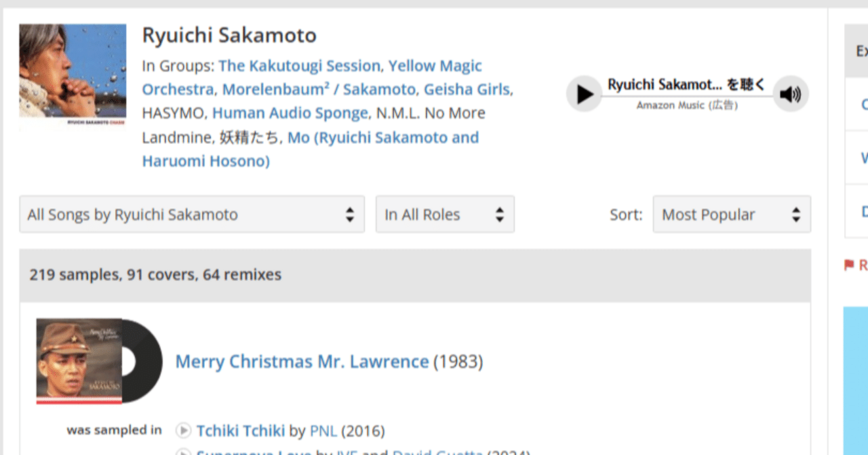Open the Tchiki Tchiki track link

241,431
